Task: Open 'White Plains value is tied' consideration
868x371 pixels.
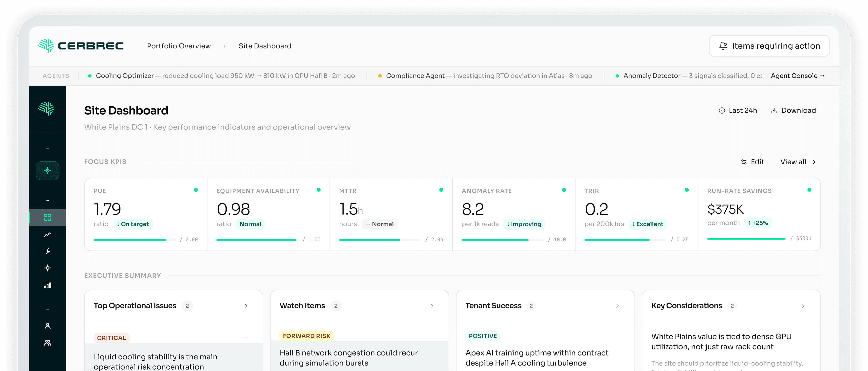Action: tap(722, 341)
